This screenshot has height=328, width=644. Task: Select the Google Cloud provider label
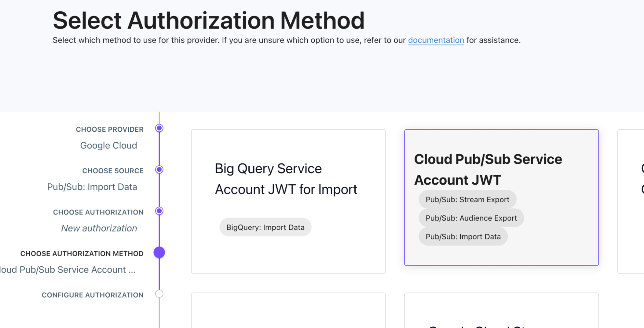[x=109, y=145]
